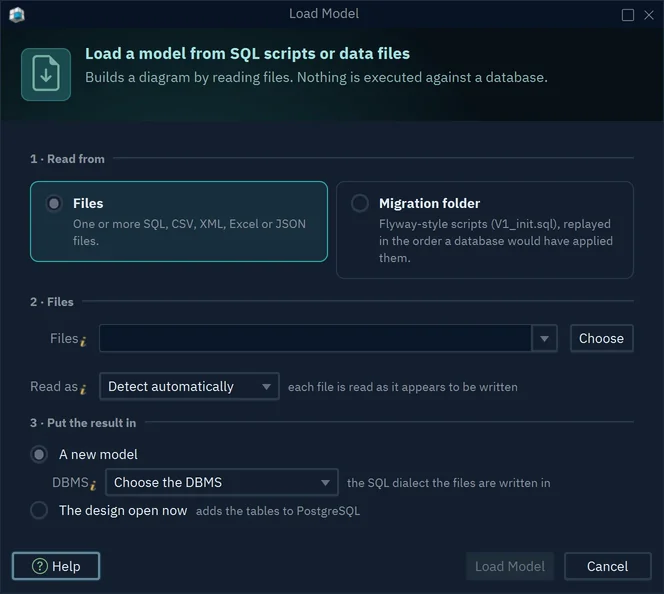Maximize the Load Model dialog window
Screen dimensions: 664x594
click(x=628, y=15)
